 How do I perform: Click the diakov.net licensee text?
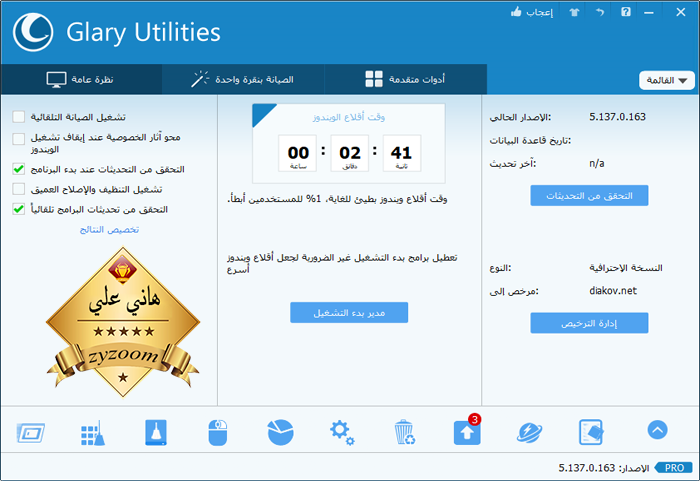click(x=613, y=291)
